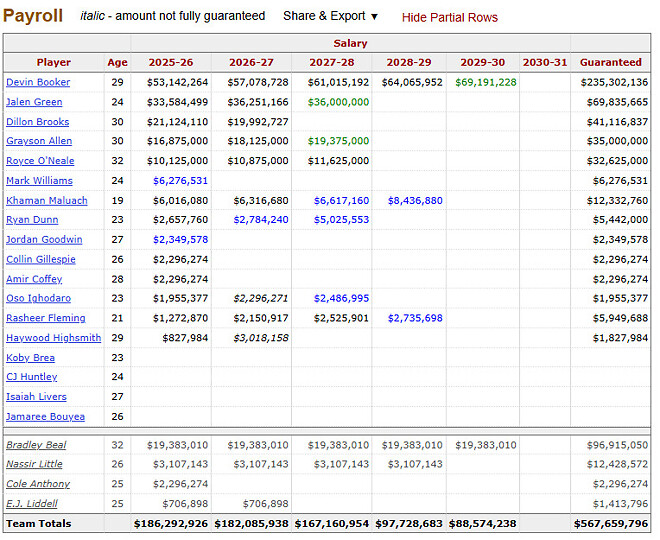Viewport: 660px width, 540px height.
Task: Click the Age column header
Action: 118,62
